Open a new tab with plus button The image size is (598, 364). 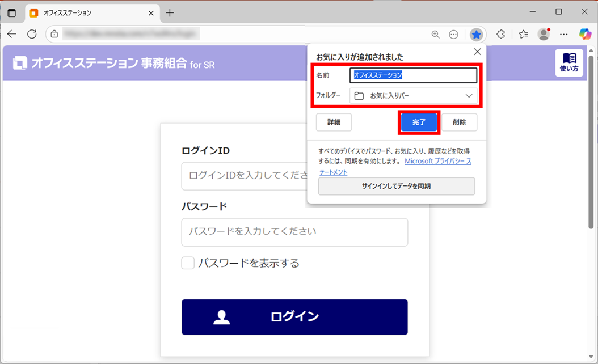[x=170, y=13]
